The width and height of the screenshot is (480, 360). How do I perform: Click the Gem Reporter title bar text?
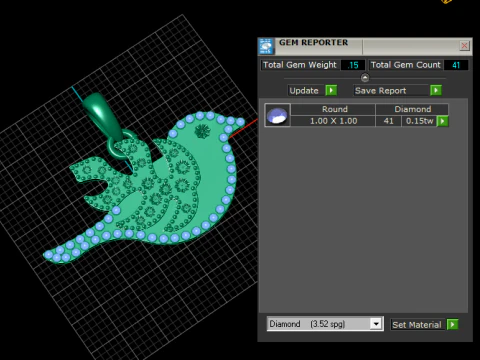coord(313,43)
